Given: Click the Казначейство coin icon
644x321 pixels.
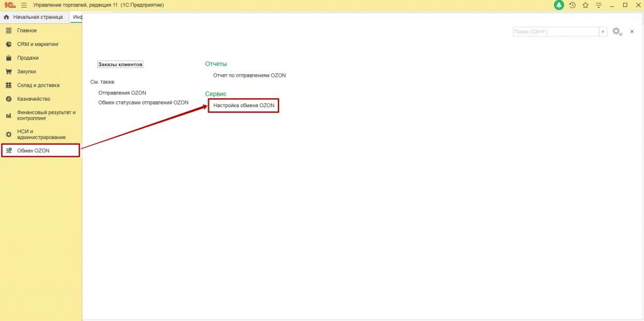Looking at the screenshot, I should pyautogui.click(x=9, y=99).
